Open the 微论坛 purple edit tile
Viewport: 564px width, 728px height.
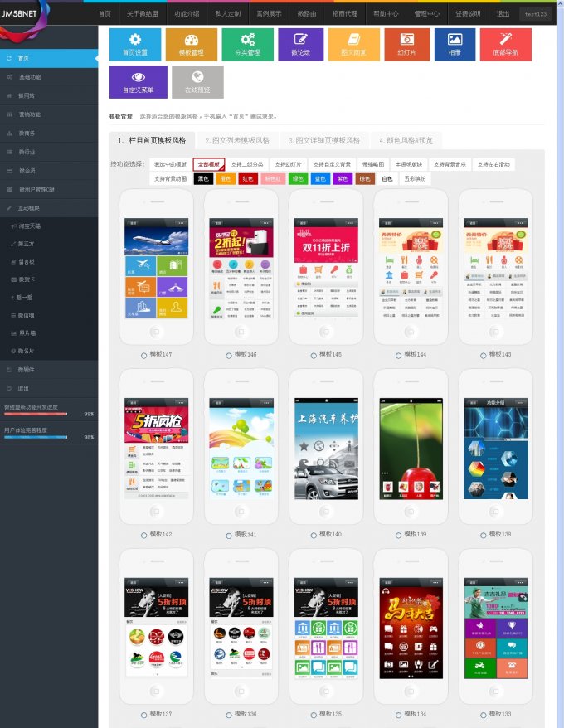coord(300,45)
